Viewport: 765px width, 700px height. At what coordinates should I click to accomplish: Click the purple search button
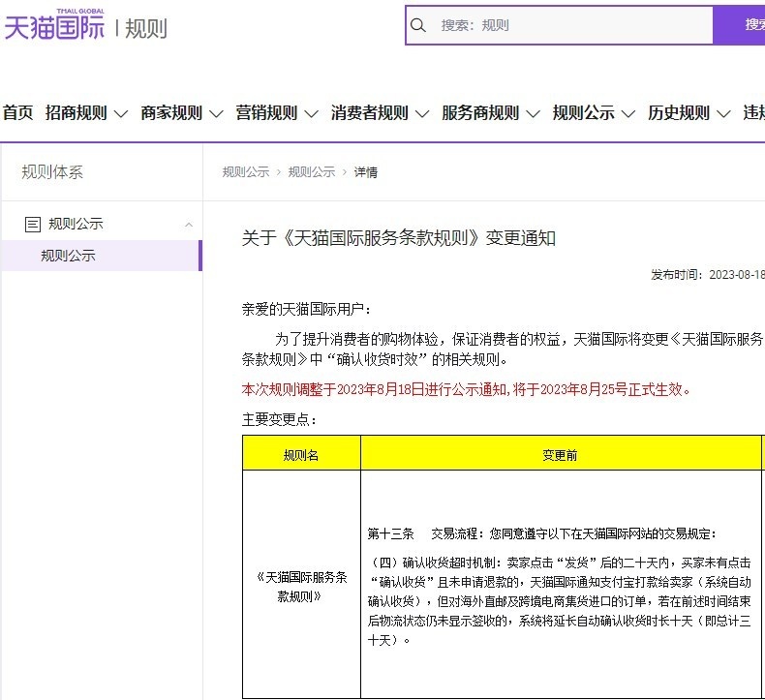(x=739, y=25)
